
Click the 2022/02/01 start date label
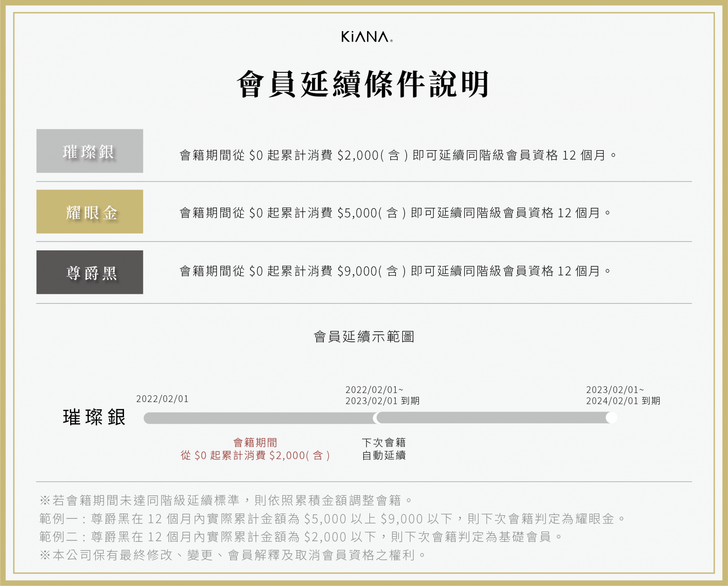pyautogui.click(x=162, y=399)
